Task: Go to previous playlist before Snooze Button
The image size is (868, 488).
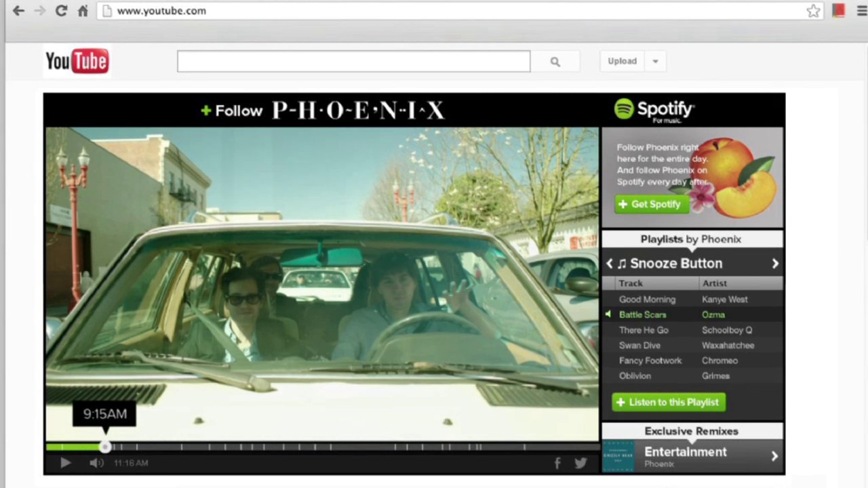Action: pos(609,263)
